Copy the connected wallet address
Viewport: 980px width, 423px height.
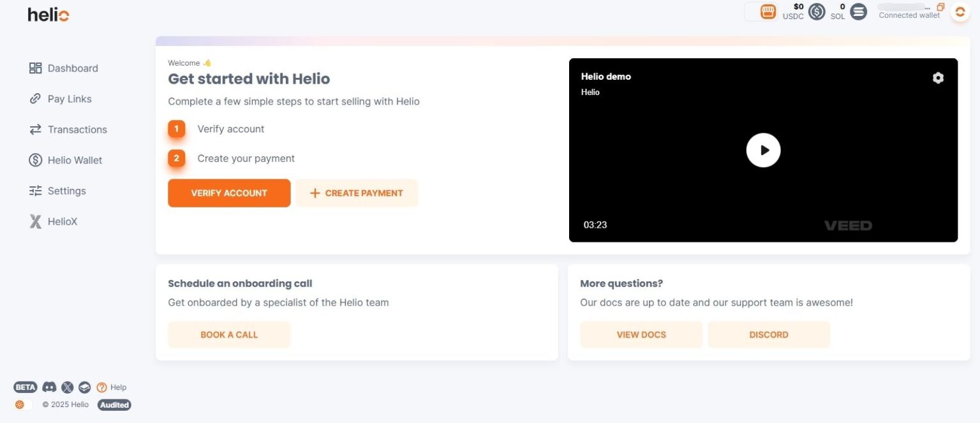coord(941,6)
